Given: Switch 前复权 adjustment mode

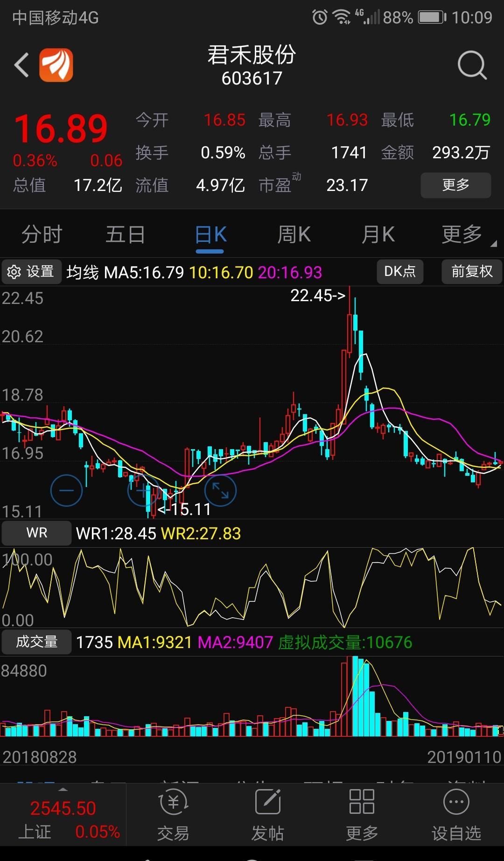Looking at the screenshot, I should (472, 271).
